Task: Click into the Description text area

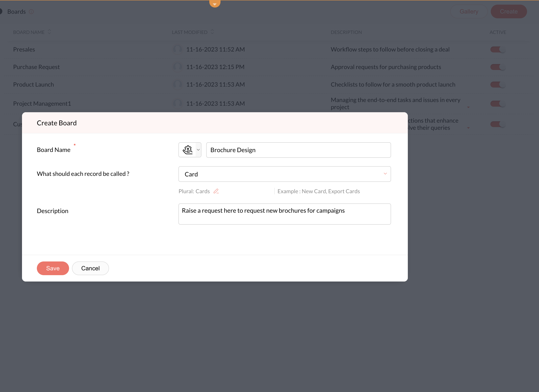Action: 285,214
